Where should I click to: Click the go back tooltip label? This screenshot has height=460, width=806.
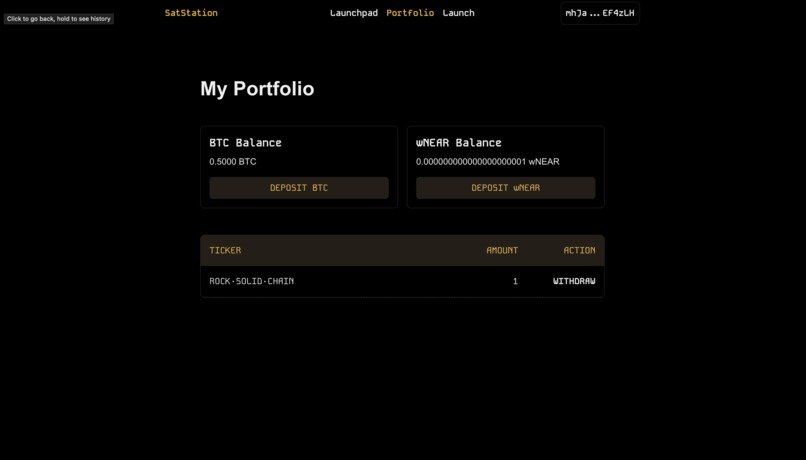pyautogui.click(x=59, y=19)
